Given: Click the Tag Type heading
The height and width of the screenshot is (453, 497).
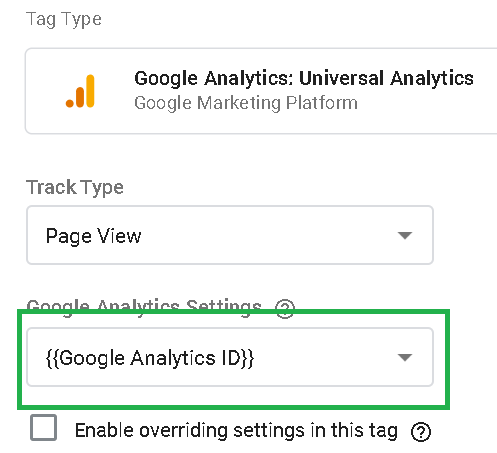Looking at the screenshot, I should point(64,20).
